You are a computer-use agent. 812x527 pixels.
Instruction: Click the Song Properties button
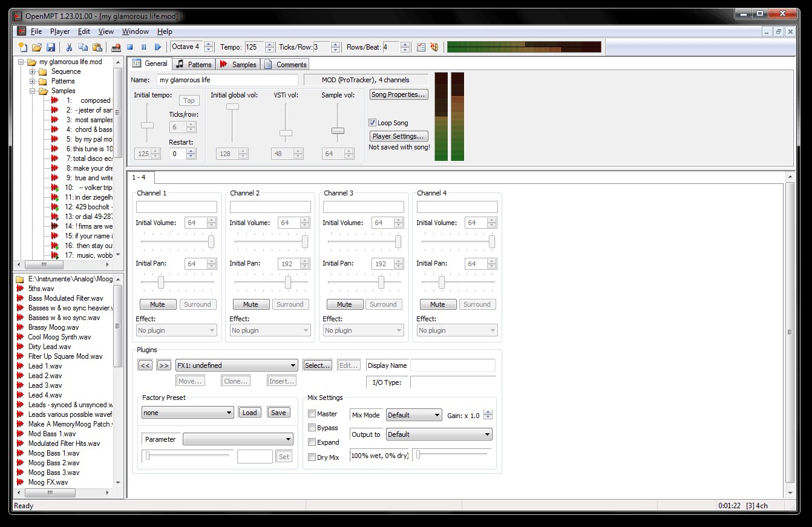[399, 94]
